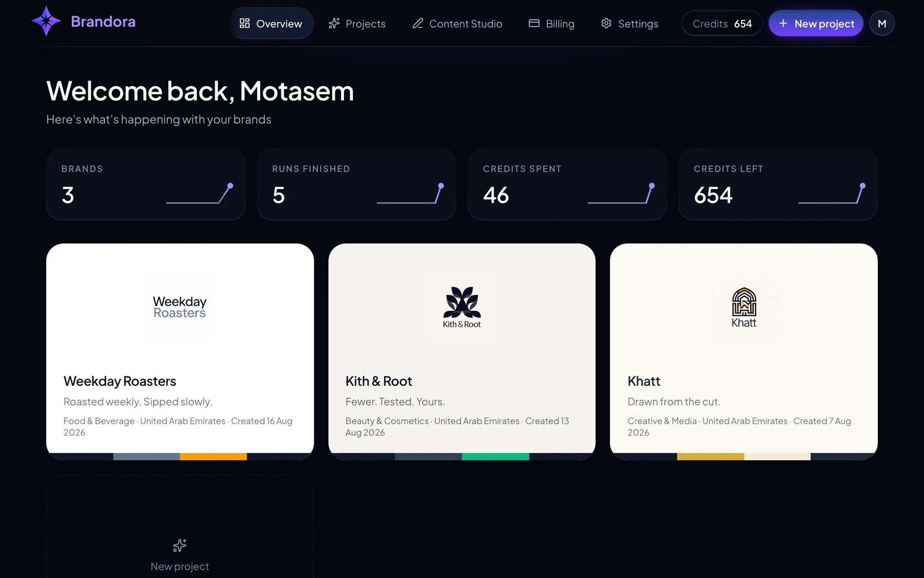
Task: Switch to the Projects tab
Action: tap(357, 23)
